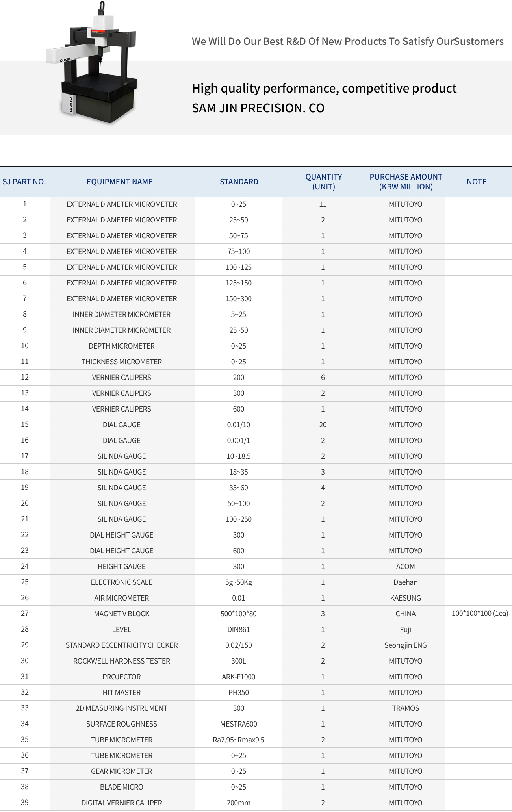Image resolution: width=512 pixels, height=812 pixels.
Task: Click 'VERNIER CALIPERS' in row 12
Action: [x=122, y=377]
